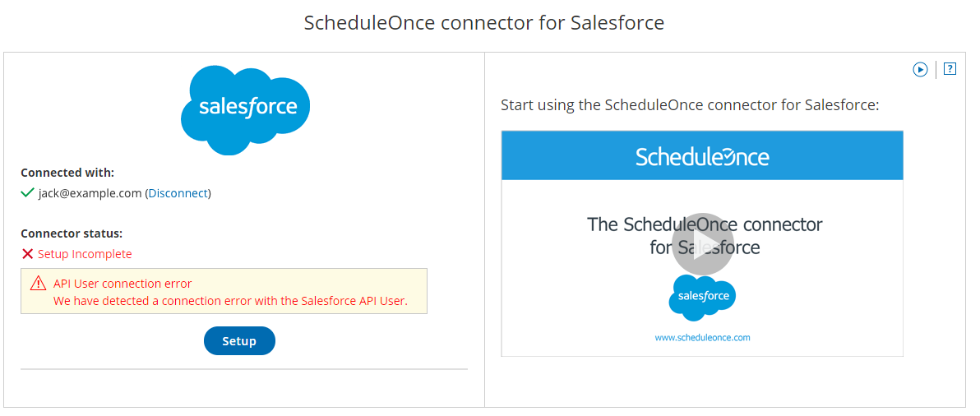
Task: Click the jack@example.com account text
Action: click(90, 193)
